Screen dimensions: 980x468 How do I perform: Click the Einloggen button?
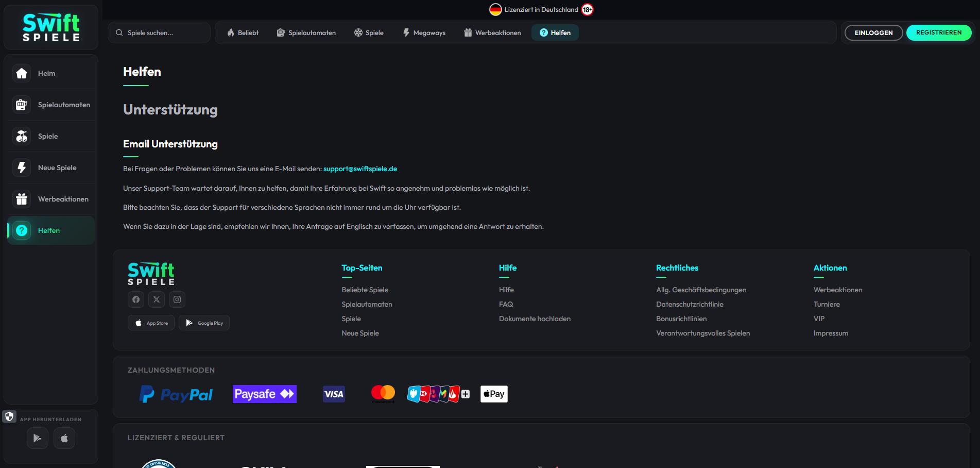pos(873,32)
